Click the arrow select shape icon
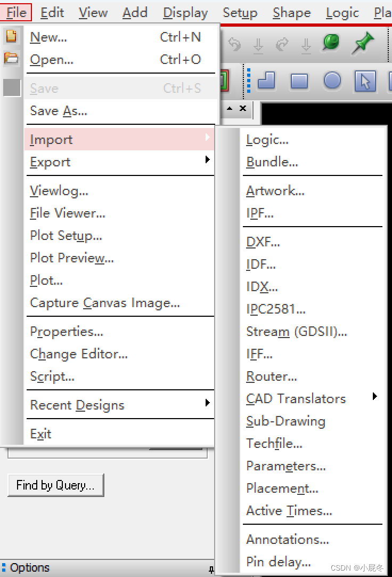 tap(365, 81)
